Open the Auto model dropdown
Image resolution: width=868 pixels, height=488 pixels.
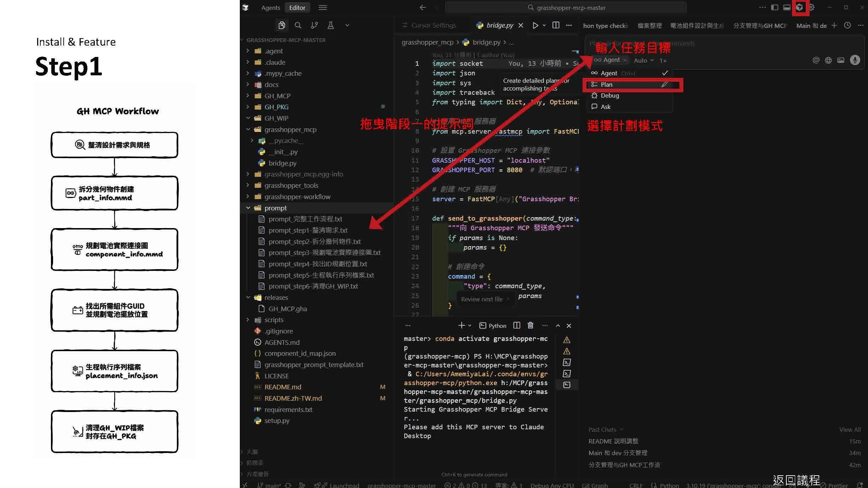(643, 60)
